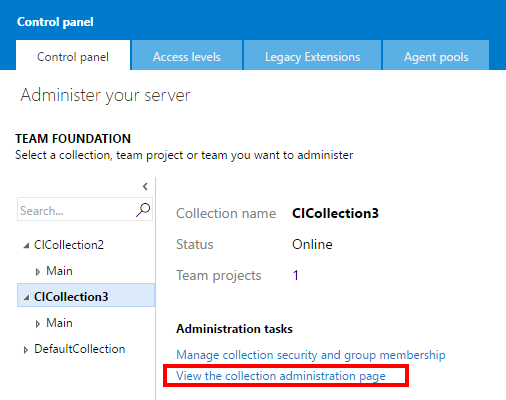
Task: Click the Control panel header title
Action: tap(55, 22)
